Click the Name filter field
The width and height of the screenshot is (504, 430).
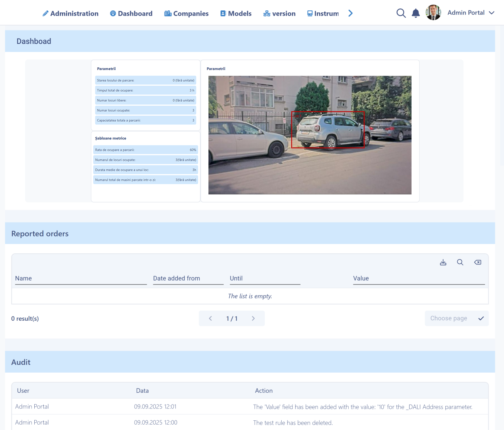(81, 278)
